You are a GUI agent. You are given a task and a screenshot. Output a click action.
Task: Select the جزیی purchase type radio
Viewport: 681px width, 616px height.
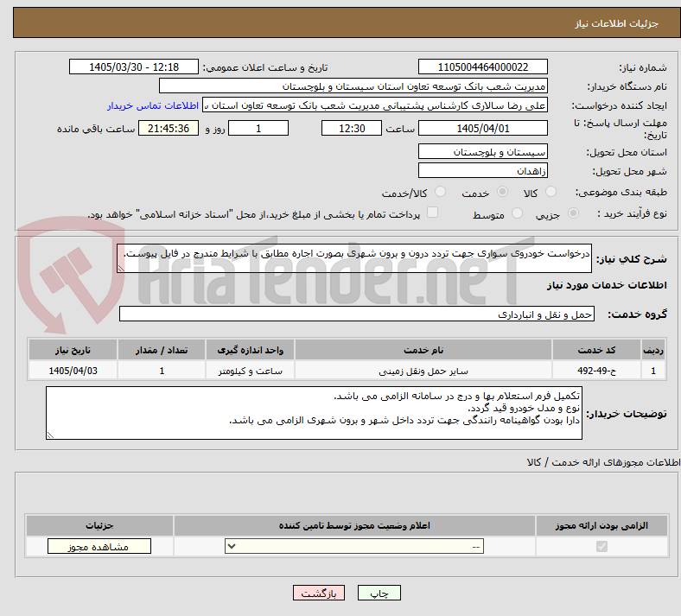tap(573, 213)
